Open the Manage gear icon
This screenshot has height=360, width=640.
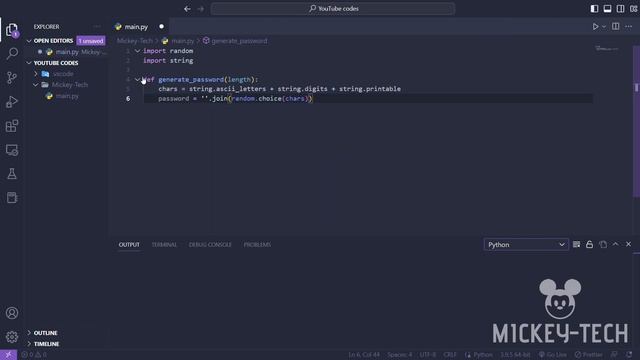[x=12, y=337]
